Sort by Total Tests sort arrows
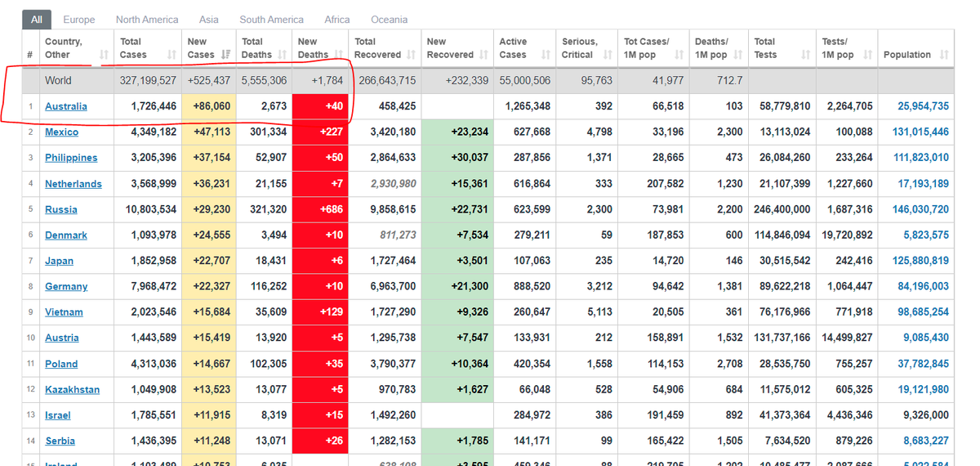The width and height of the screenshot is (980, 466). [805, 55]
